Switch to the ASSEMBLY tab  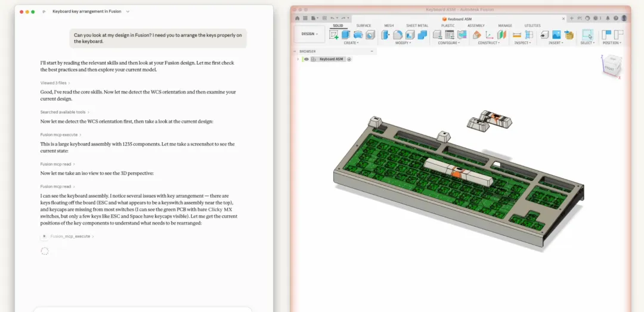click(476, 26)
